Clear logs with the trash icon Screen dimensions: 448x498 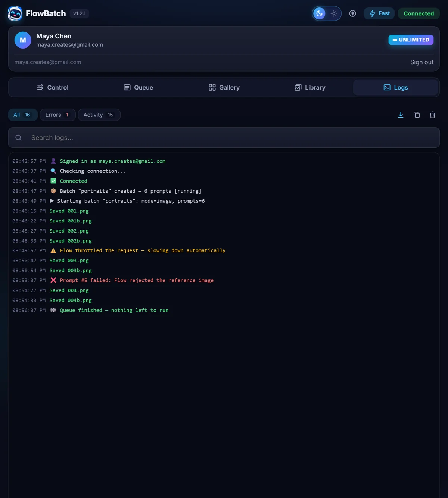[432, 115]
